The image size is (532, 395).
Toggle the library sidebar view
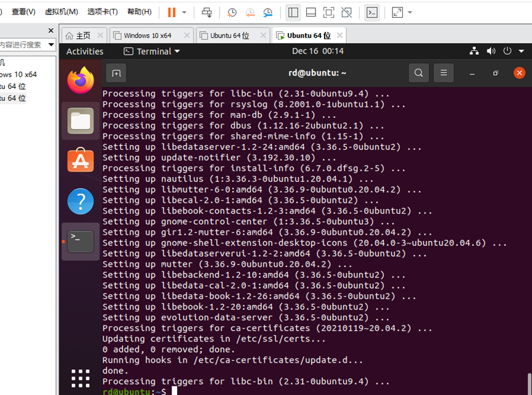(x=293, y=12)
